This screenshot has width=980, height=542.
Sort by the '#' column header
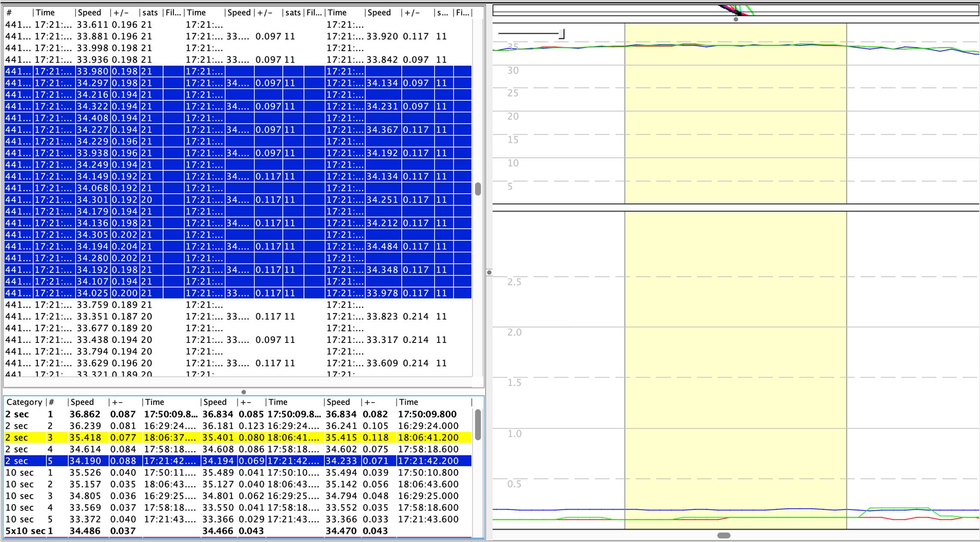point(9,13)
